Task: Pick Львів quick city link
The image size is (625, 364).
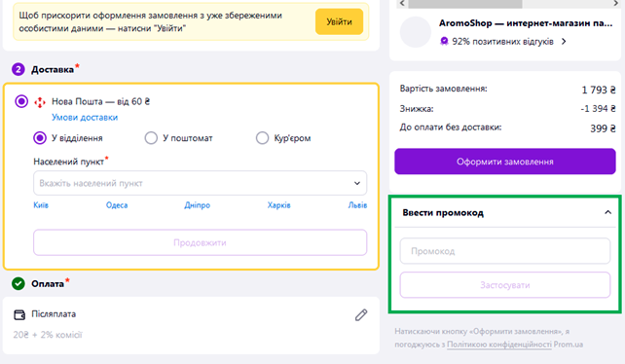Action: click(x=357, y=205)
